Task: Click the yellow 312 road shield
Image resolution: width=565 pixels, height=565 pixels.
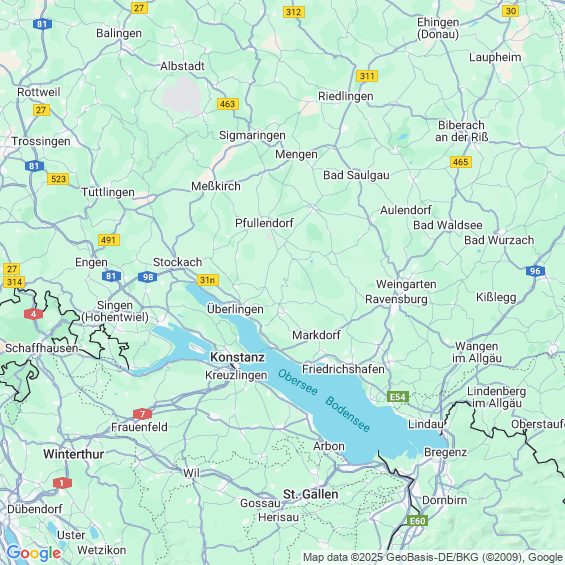Action: (x=293, y=12)
